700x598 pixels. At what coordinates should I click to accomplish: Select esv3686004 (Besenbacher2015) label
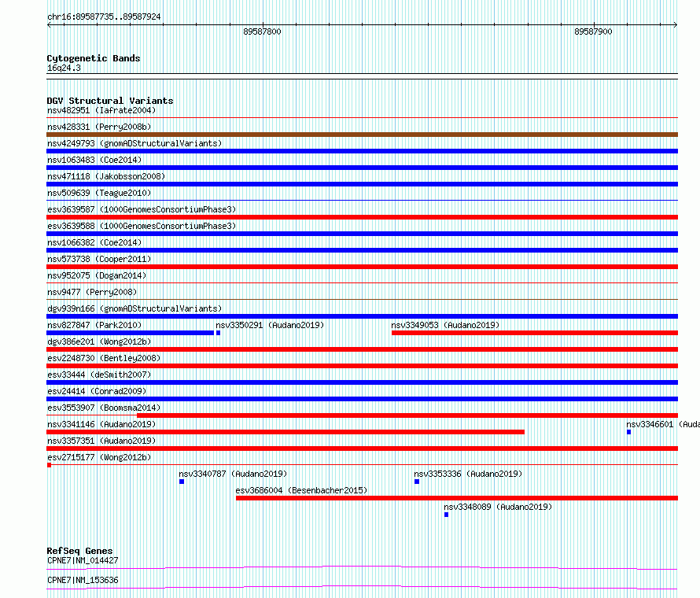301,490
